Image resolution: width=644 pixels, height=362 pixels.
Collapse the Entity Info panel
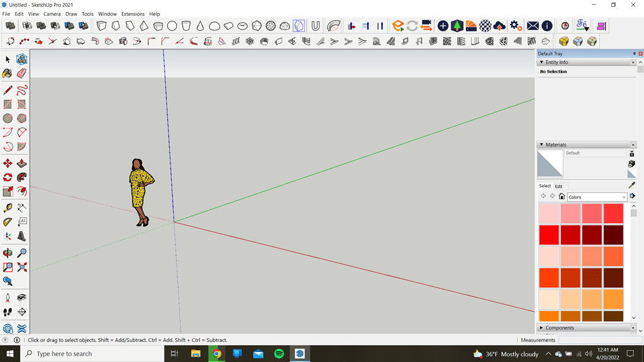tap(542, 62)
